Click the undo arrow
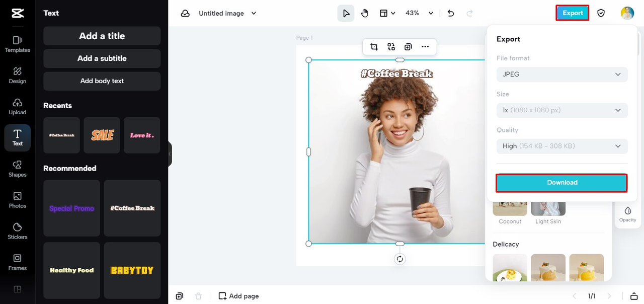The height and width of the screenshot is (304, 644). [x=451, y=14]
